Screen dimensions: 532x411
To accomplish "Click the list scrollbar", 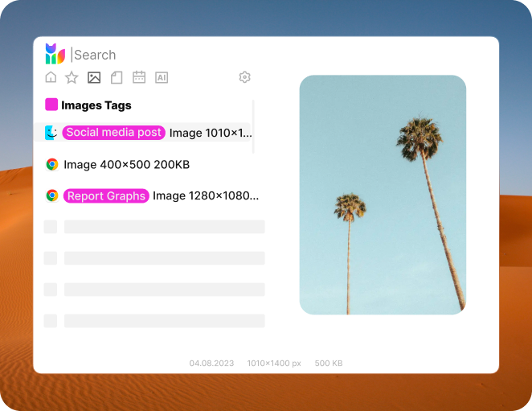I will pos(253,127).
